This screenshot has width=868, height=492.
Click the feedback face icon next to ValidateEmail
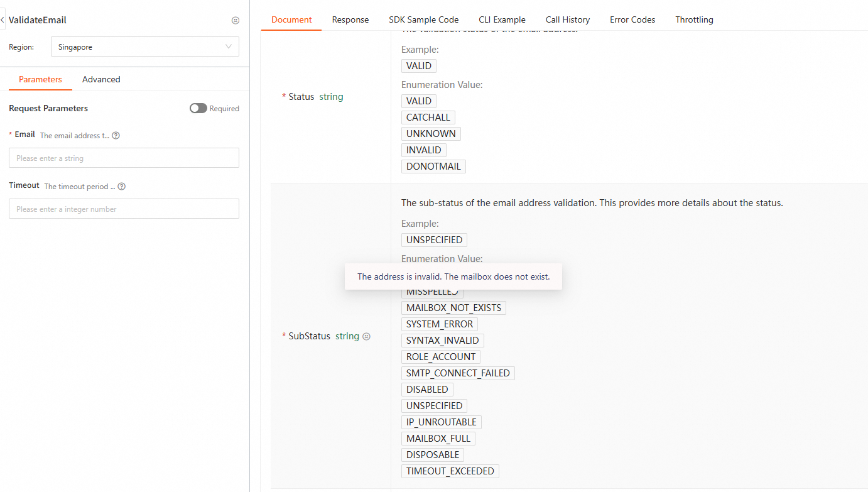[x=236, y=20]
